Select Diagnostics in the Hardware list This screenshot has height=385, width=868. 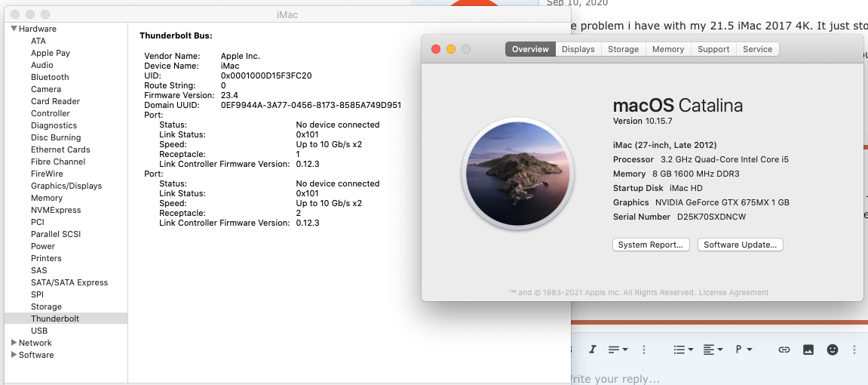click(54, 126)
